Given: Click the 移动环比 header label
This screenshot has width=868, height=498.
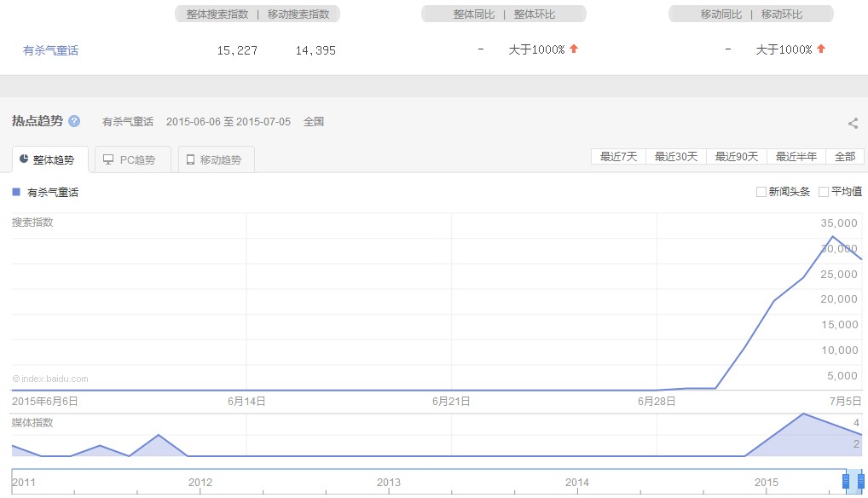Looking at the screenshot, I should click(x=782, y=14).
